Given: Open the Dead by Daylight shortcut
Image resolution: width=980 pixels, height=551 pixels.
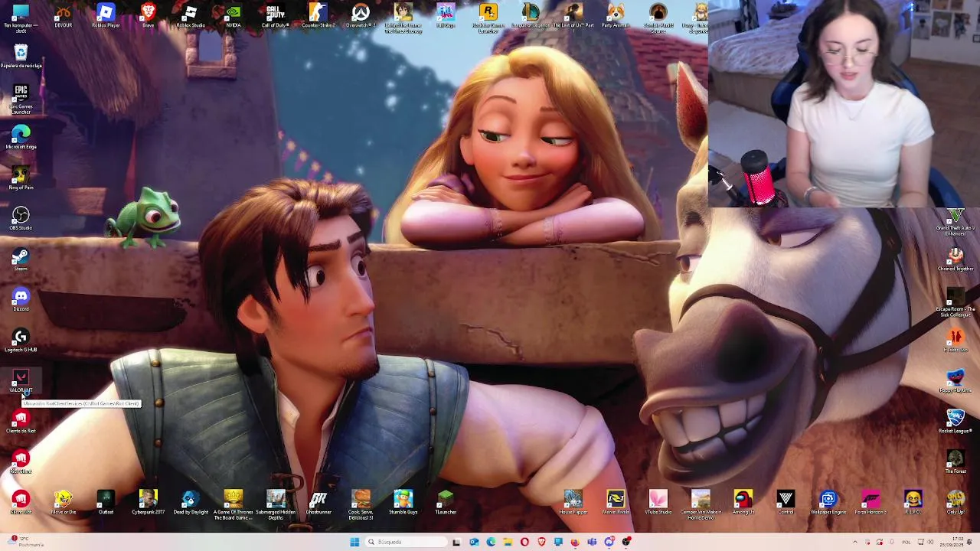Looking at the screenshot, I should pyautogui.click(x=191, y=503).
